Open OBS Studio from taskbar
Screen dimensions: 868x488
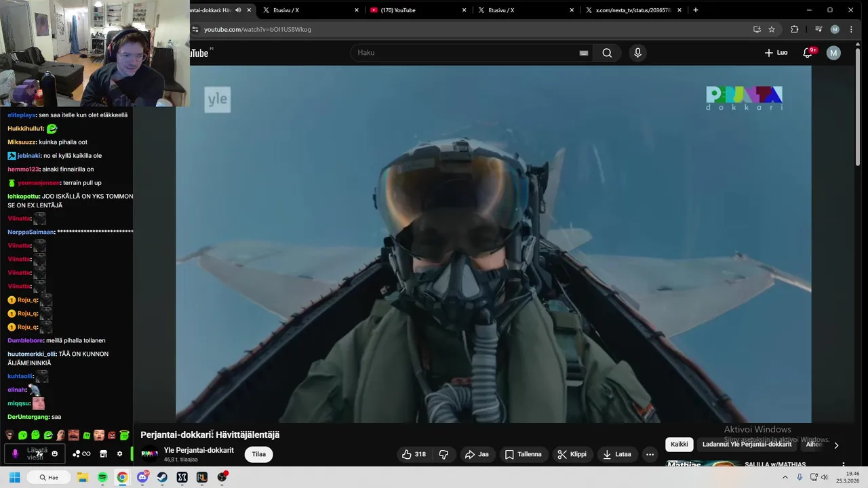tap(222, 477)
